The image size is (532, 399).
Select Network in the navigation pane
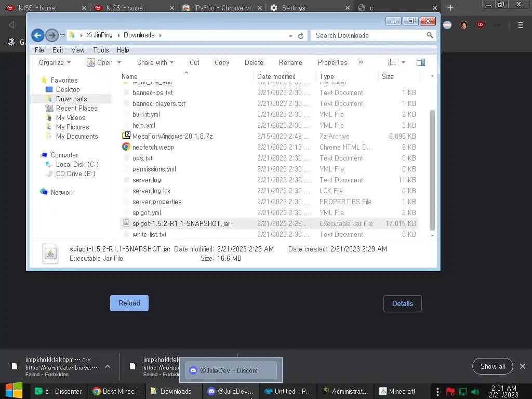pyautogui.click(x=62, y=192)
